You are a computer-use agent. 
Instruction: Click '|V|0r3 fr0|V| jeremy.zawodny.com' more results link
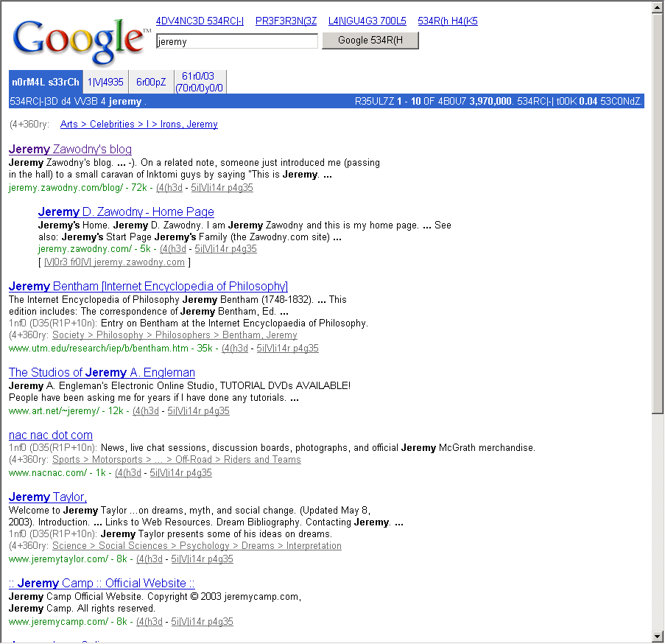tap(114, 262)
